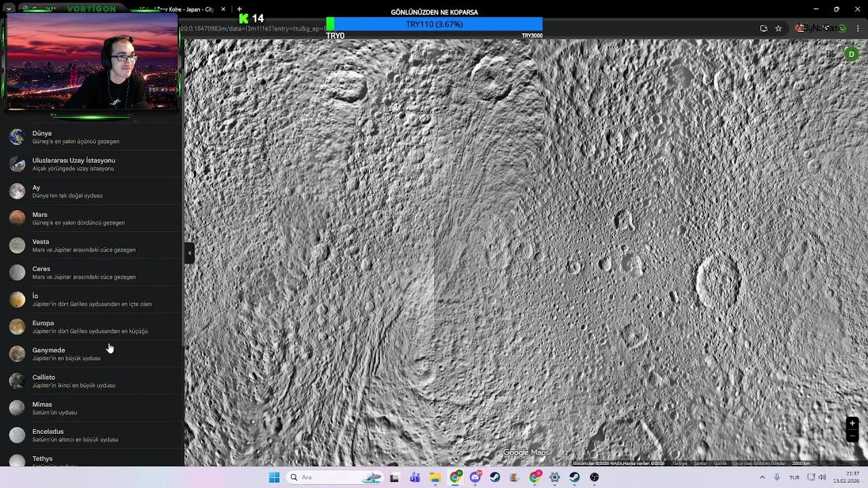Open the Windows Start menu
868x488 pixels.
point(274,477)
